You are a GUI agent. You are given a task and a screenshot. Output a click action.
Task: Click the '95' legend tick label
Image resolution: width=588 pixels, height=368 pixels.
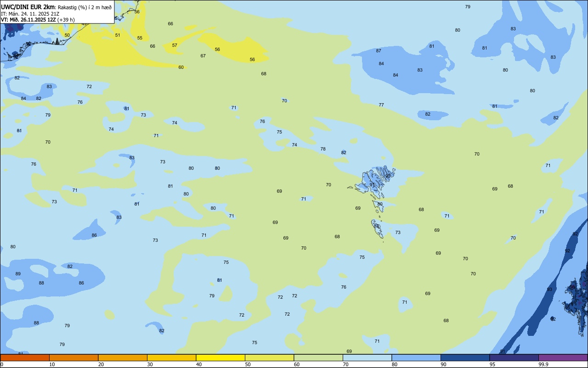tap(492, 364)
